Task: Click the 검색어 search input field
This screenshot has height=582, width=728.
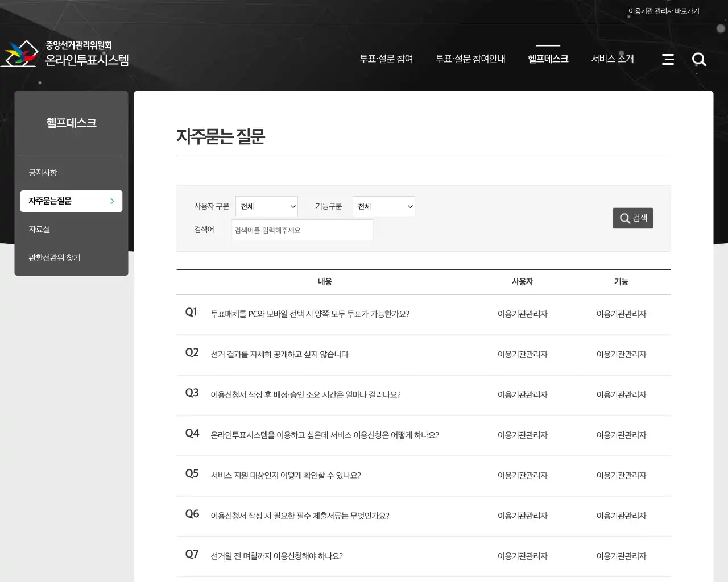Action: coord(302,230)
